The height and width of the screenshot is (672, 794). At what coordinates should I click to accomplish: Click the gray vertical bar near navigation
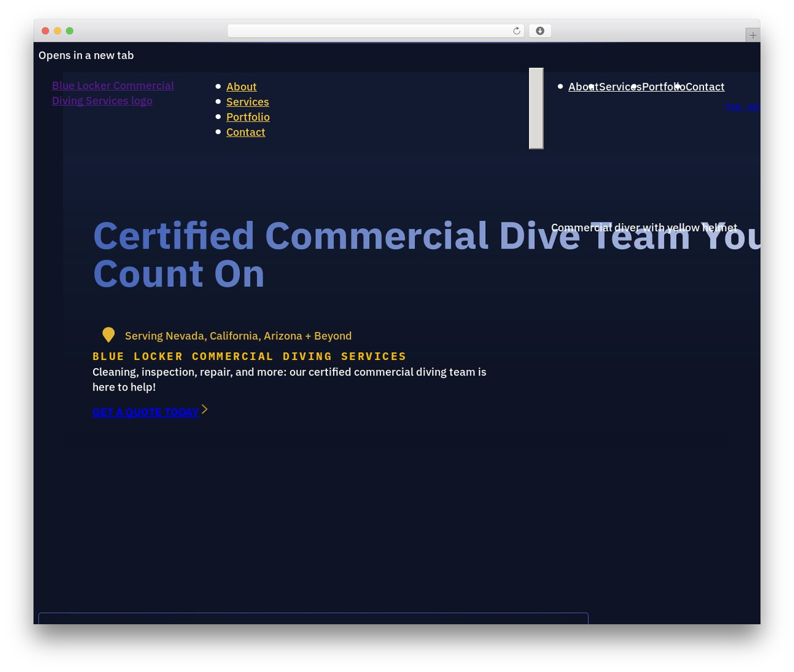[536, 108]
